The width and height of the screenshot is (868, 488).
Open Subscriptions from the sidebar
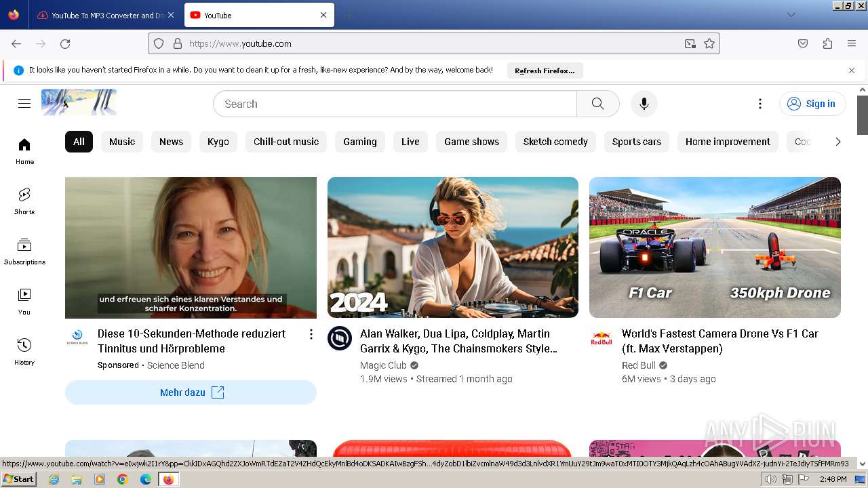pyautogui.click(x=24, y=251)
